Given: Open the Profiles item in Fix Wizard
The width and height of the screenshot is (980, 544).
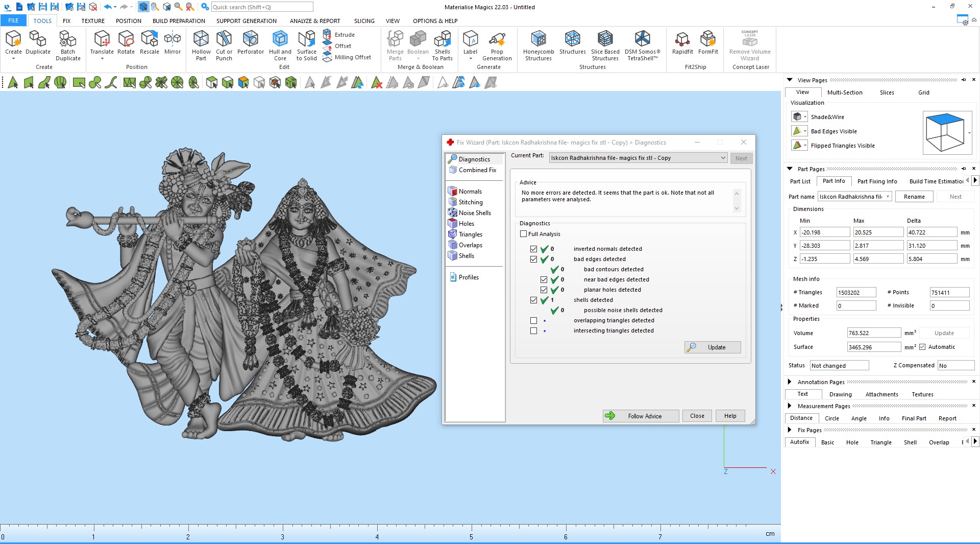Looking at the screenshot, I should point(464,277).
